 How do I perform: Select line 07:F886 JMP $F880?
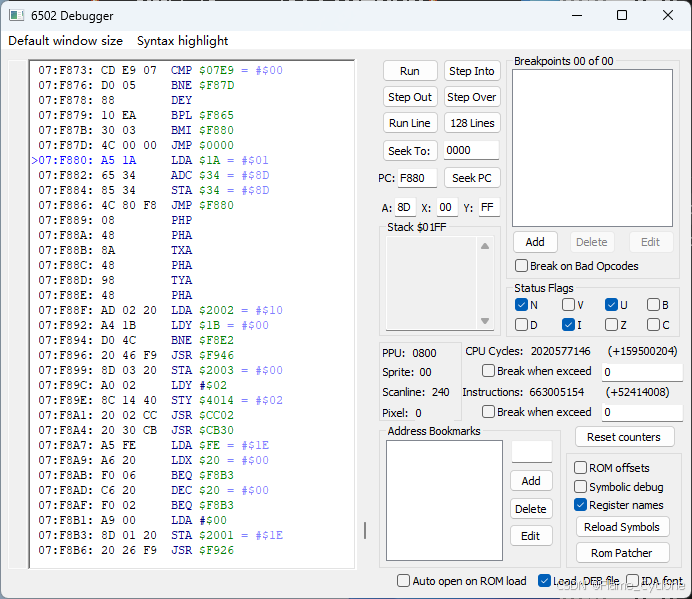pyautogui.click(x=136, y=205)
